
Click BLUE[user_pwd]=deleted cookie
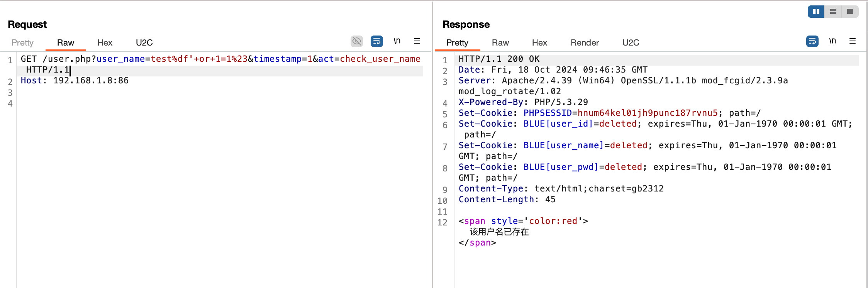583,167
